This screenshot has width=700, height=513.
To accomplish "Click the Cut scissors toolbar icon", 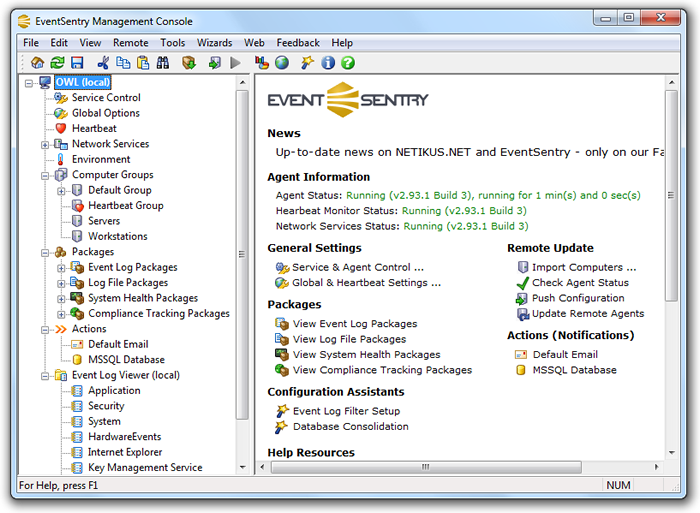I will (103, 63).
